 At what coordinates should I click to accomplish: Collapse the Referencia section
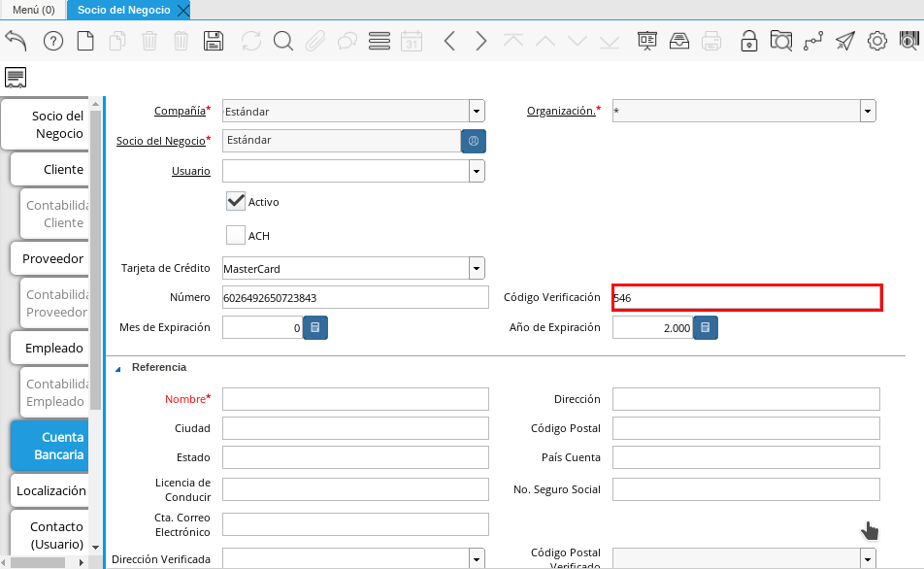point(118,368)
